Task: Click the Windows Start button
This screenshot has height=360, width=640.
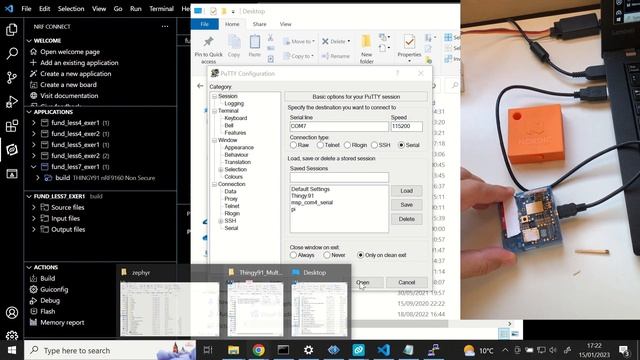Action: click(12, 350)
